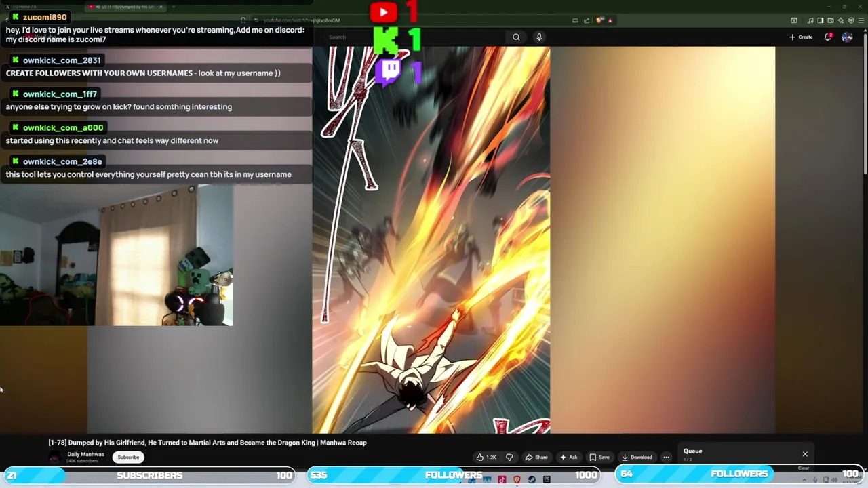Clear the queue
The height and width of the screenshot is (488, 868).
click(804, 468)
